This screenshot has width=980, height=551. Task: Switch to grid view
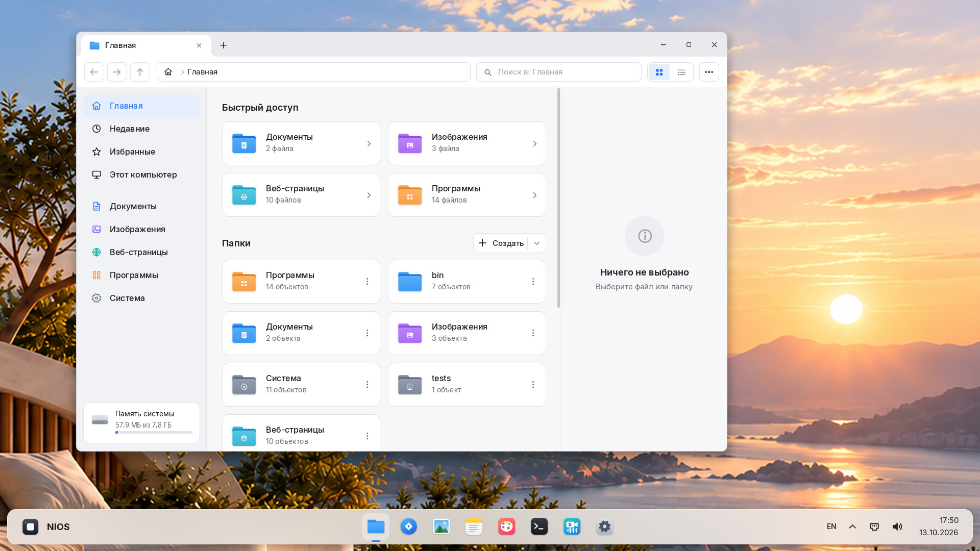click(659, 72)
